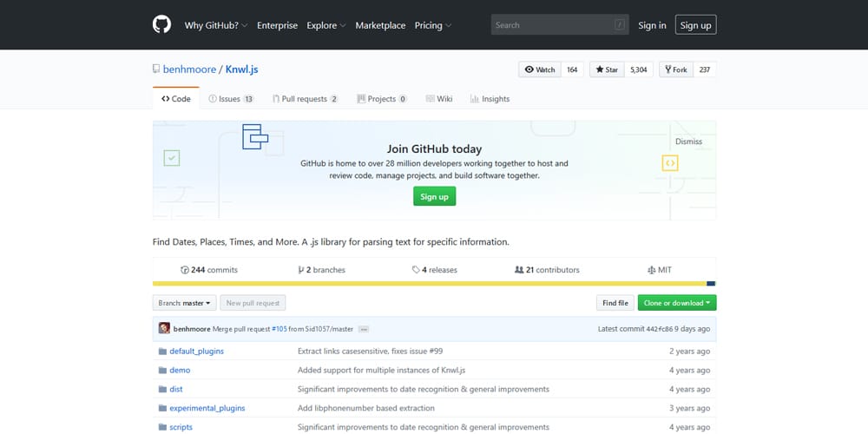Open the Explore dropdown menu
This screenshot has height=434, width=868.
click(x=326, y=25)
